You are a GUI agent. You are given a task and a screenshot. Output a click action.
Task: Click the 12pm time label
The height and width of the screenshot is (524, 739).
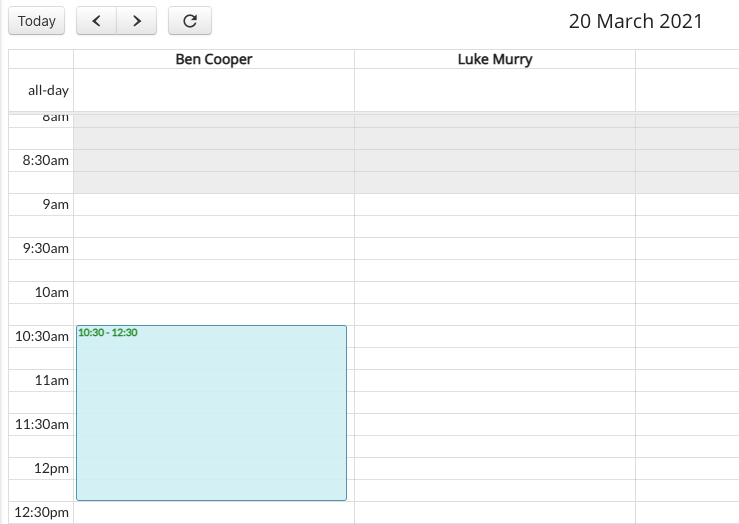[51, 468]
